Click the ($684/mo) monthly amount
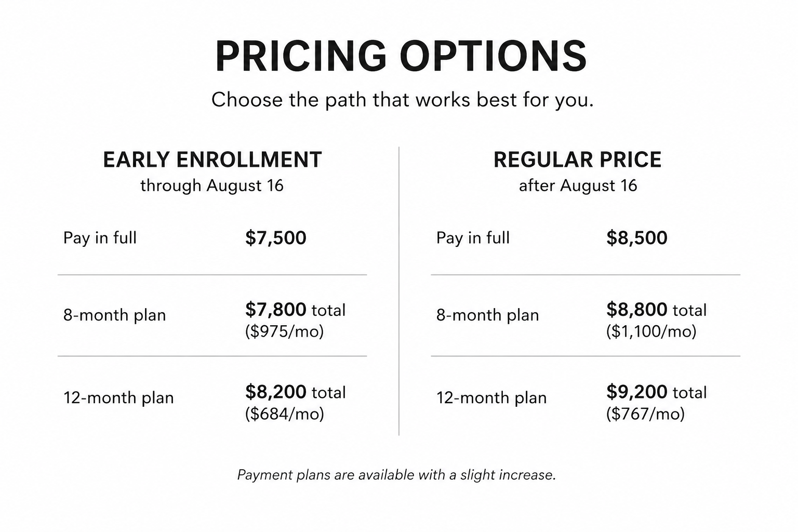Image resolution: width=798 pixels, height=532 pixels. 284,414
